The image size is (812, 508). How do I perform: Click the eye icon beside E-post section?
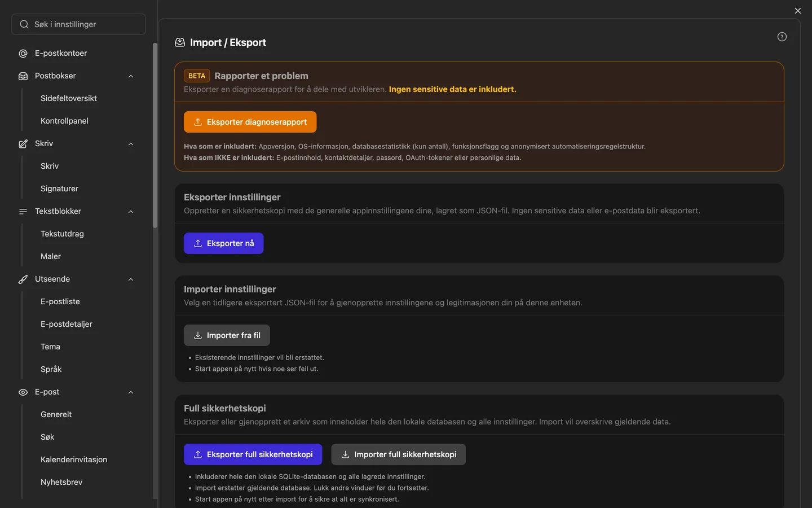23,392
